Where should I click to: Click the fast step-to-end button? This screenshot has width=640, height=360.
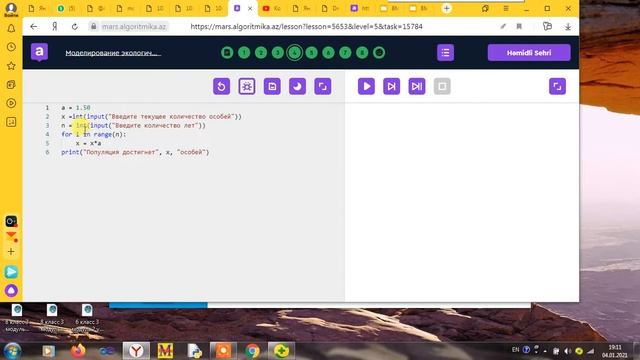pos(417,87)
